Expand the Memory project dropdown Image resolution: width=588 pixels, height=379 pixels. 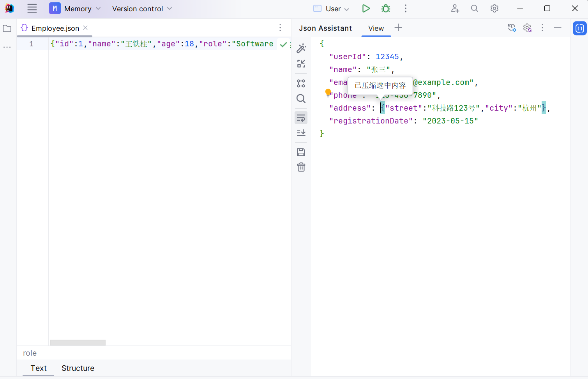(75, 9)
